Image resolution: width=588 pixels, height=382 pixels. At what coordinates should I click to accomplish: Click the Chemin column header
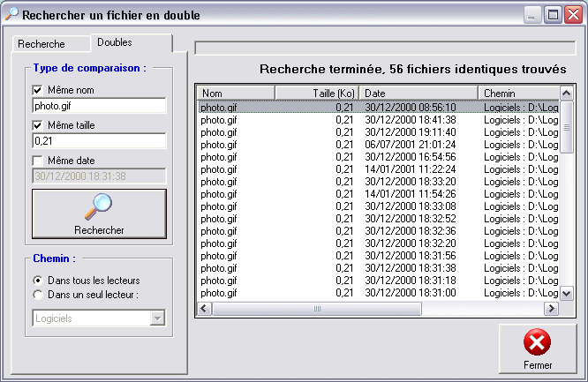(517, 93)
